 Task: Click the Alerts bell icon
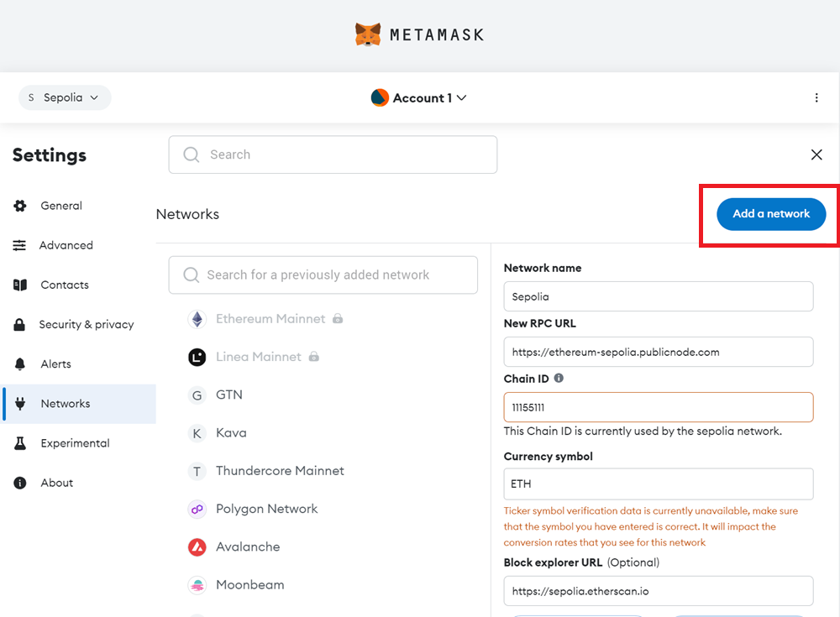point(20,363)
